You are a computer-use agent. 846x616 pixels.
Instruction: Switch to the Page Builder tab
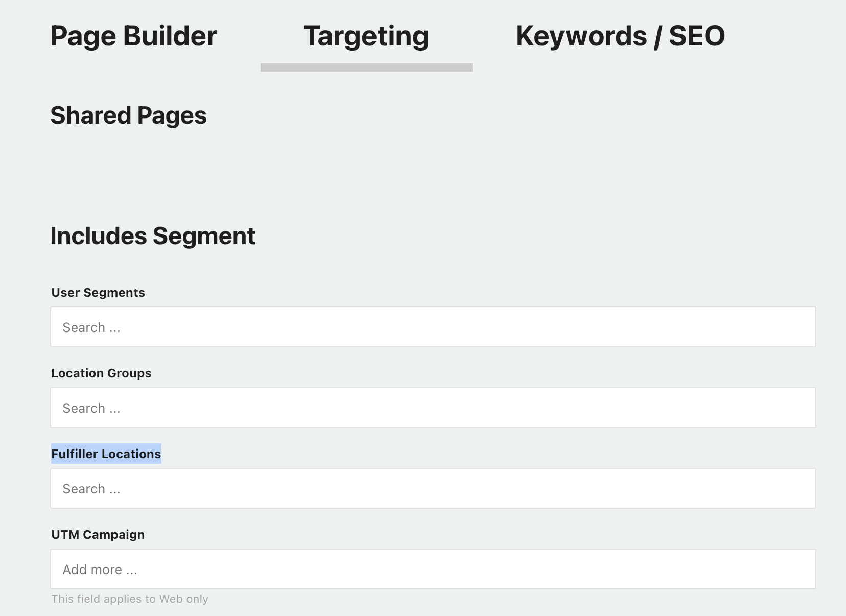[x=133, y=36]
